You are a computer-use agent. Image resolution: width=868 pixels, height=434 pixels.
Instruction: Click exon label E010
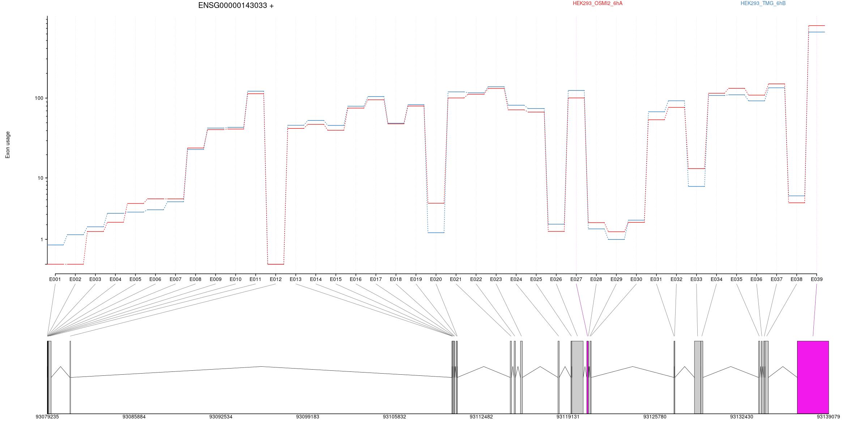235,279
